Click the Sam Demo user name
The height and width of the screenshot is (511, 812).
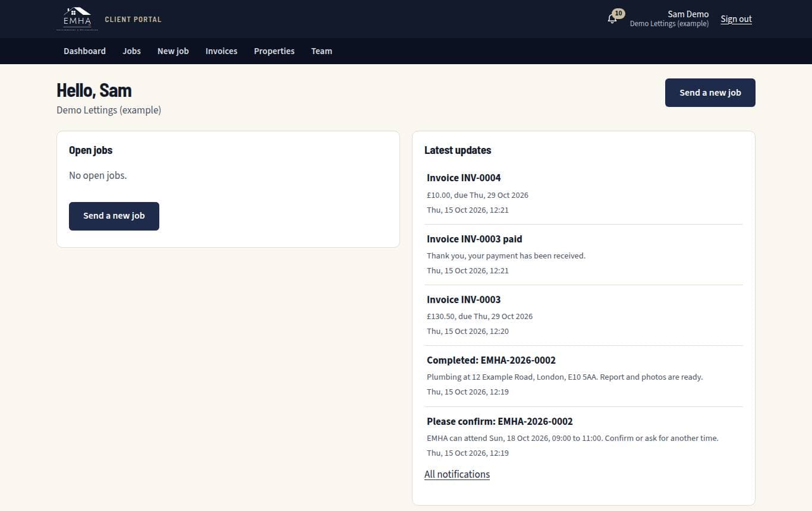688,14
